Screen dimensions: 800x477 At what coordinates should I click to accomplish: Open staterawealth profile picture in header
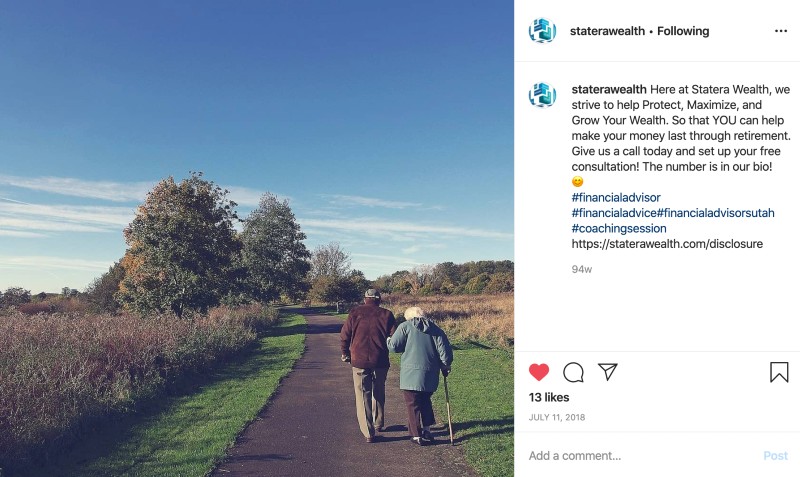click(x=542, y=31)
